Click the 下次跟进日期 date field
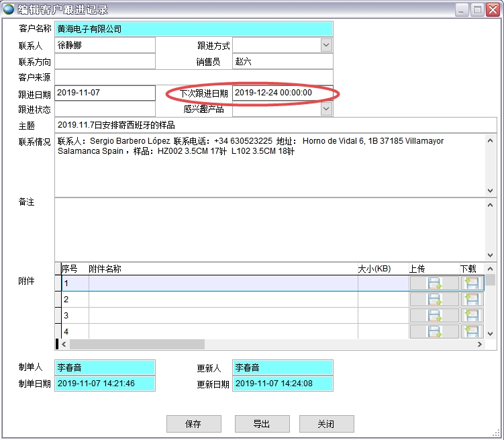Screen dimensions: 504x440 click(x=282, y=93)
